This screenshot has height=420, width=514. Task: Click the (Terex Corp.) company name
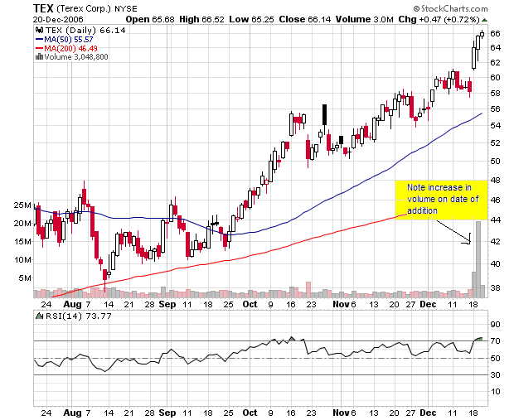(84, 9)
